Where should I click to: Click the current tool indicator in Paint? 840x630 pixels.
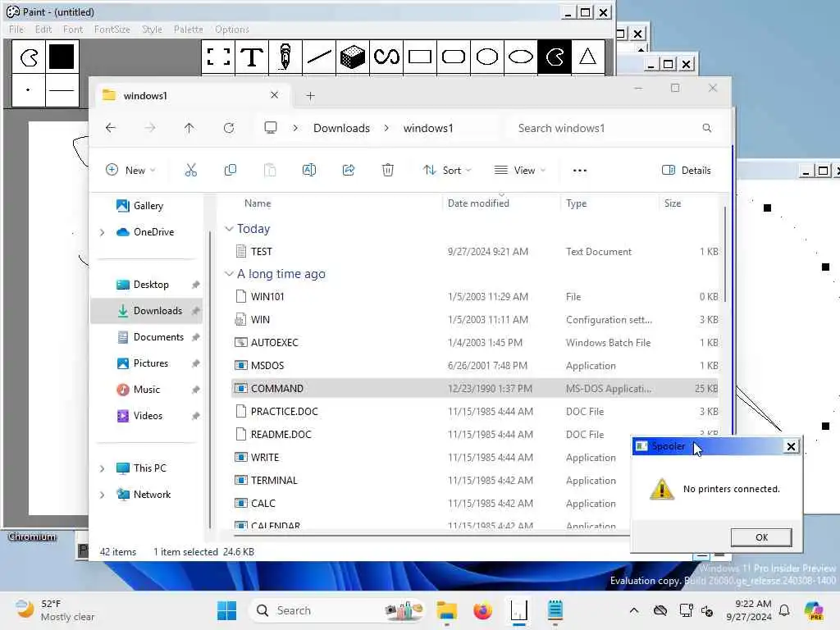(29, 57)
